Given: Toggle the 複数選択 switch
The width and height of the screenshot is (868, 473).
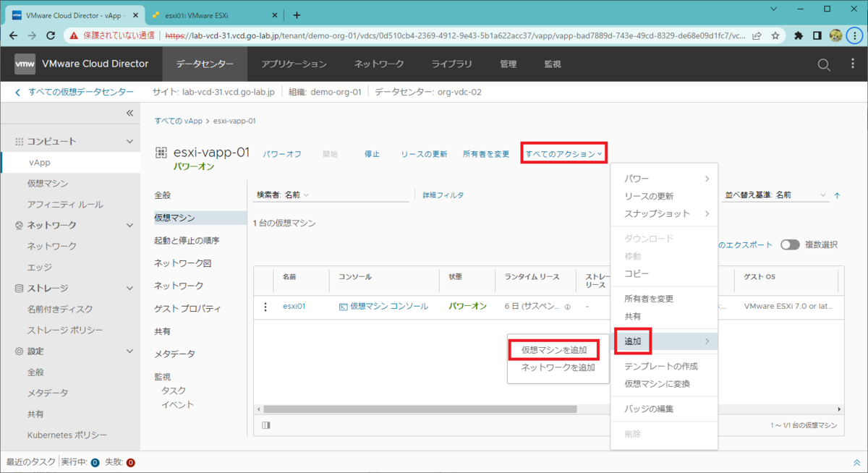Looking at the screenshot, I should point(790,244).
